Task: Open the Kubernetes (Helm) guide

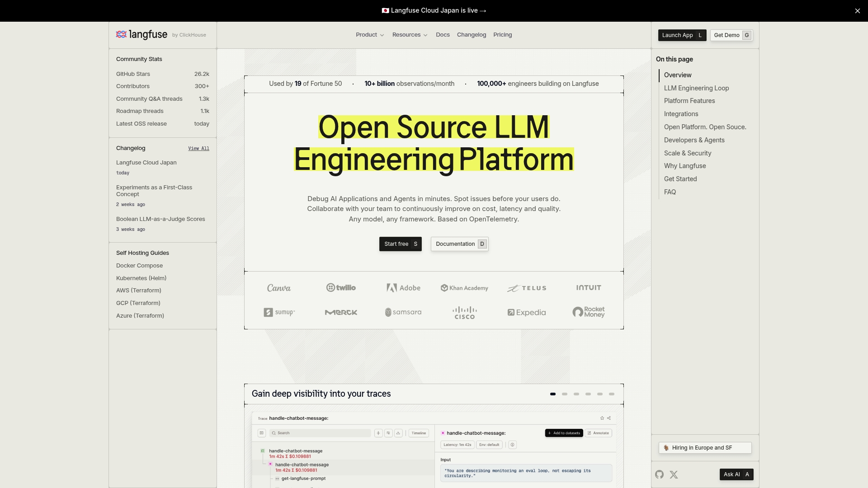Action: point(141,278)
